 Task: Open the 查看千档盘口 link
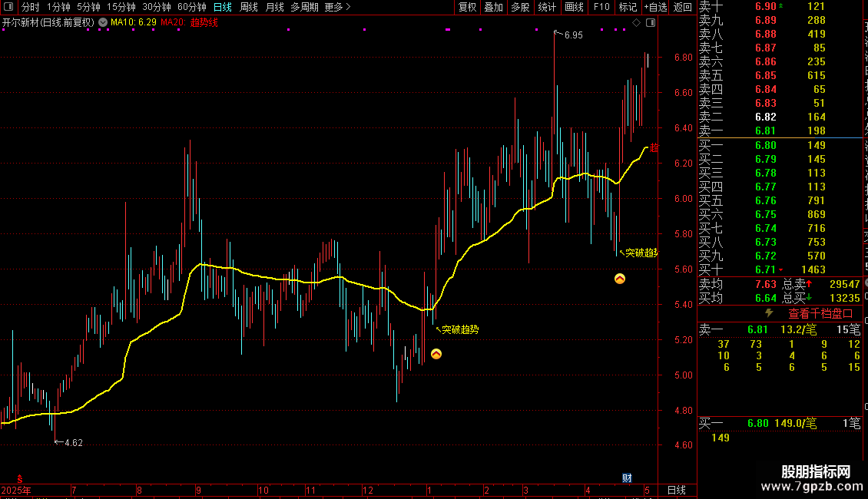click(x=820, y=314)
